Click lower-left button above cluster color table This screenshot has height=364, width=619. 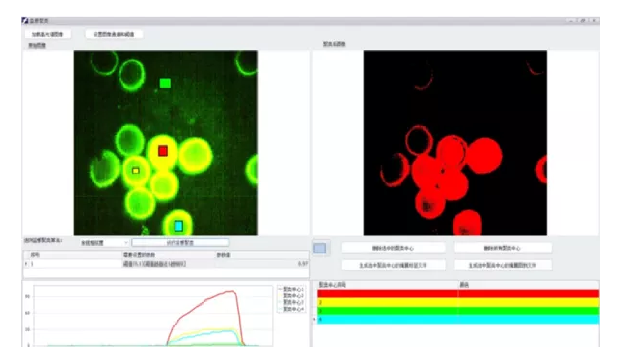coord(393,265)
